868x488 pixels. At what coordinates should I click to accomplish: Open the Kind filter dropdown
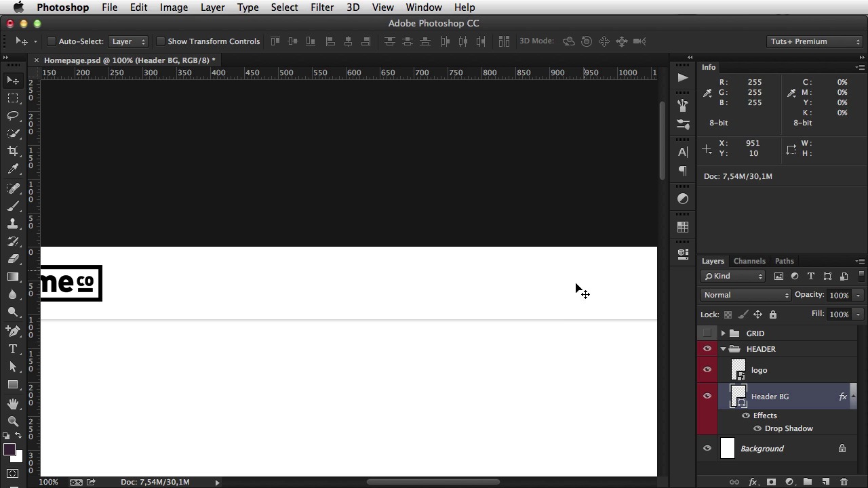(733, 276)
